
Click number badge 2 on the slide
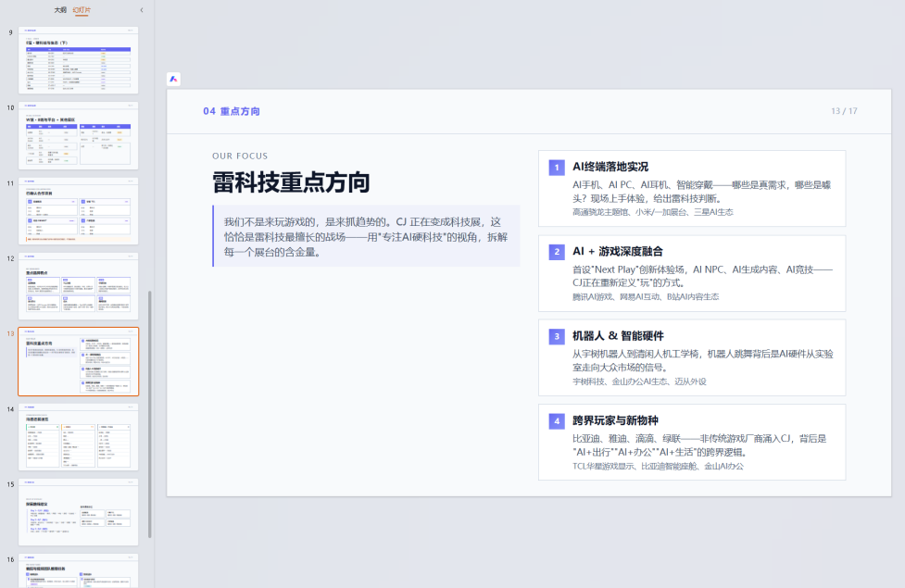pyautogui.click(x=557, y=252)
